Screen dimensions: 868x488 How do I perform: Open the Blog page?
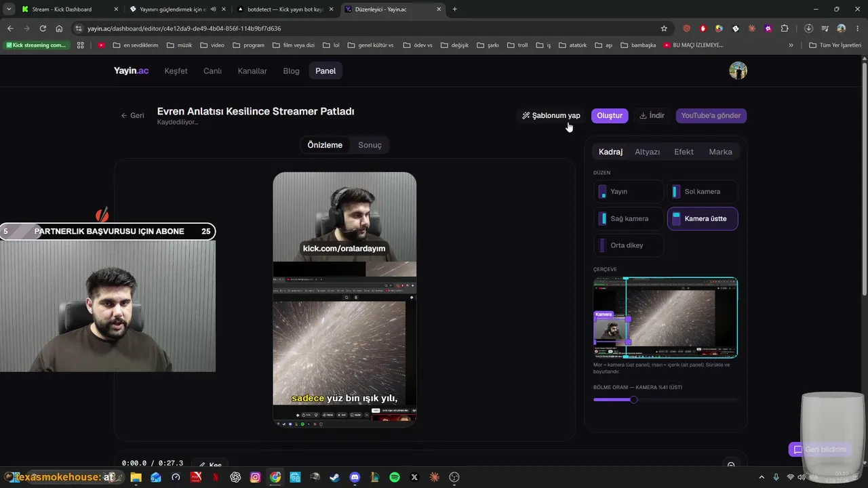coord(291,71)
